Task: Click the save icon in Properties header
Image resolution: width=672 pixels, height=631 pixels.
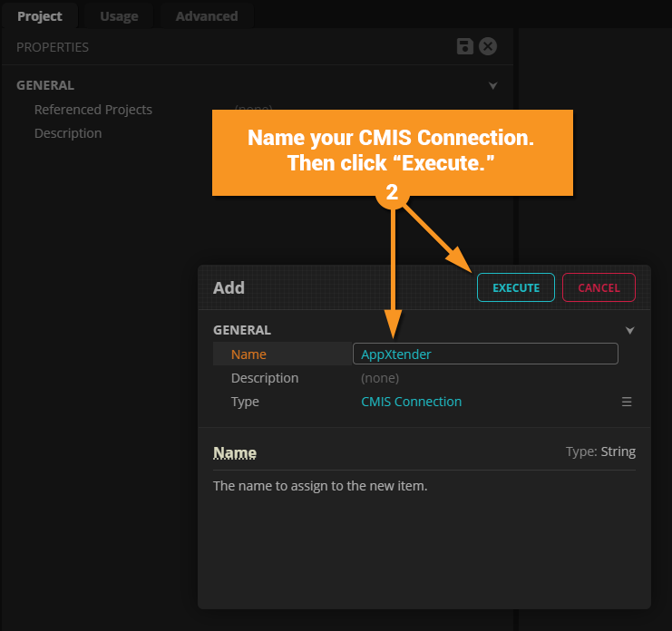Action: point(465,47)
